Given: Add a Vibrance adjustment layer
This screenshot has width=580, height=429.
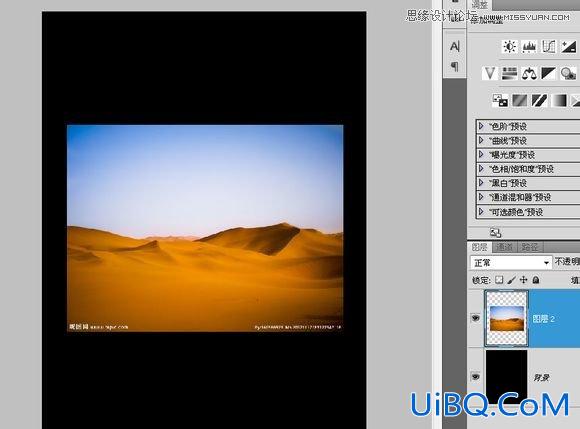Looking at the screenshot, I should pyautogui.click(x=489, y=73).
